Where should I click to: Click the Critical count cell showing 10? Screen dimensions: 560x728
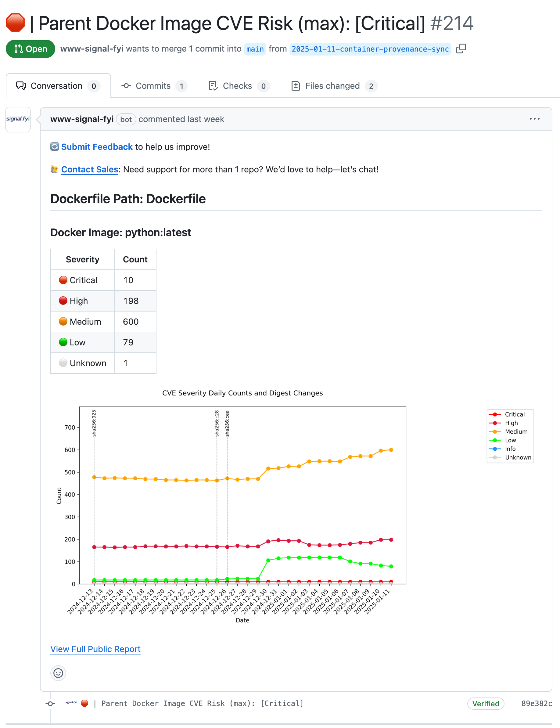click(x=135, y=280)
